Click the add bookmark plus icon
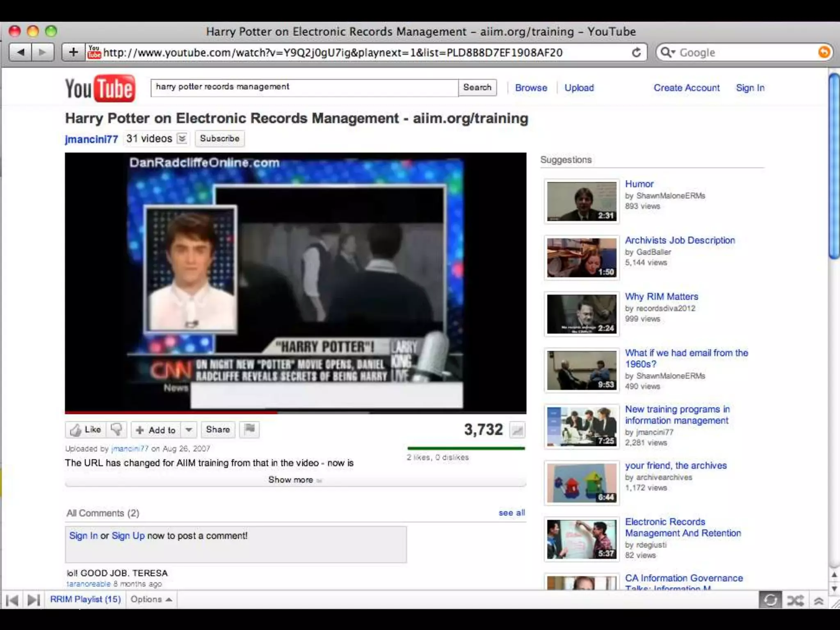This screenshot has width=840, height=630. click(73, 52)
